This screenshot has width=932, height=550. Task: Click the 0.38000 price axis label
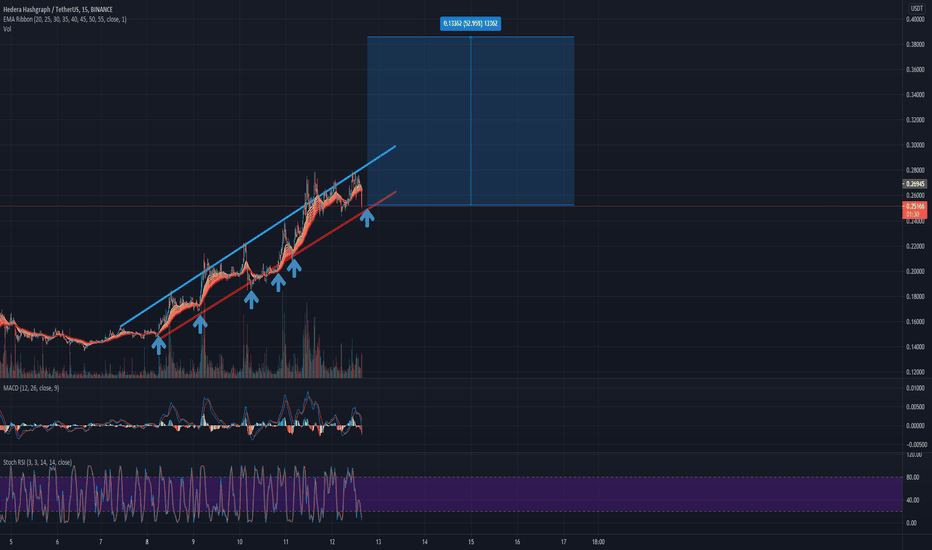(x=915, y=44)
